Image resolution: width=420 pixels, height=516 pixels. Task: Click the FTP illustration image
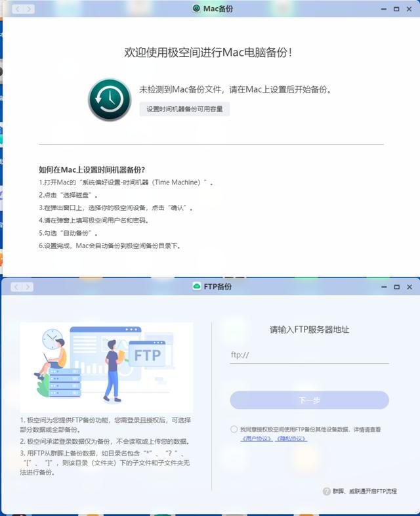point(106,367)
